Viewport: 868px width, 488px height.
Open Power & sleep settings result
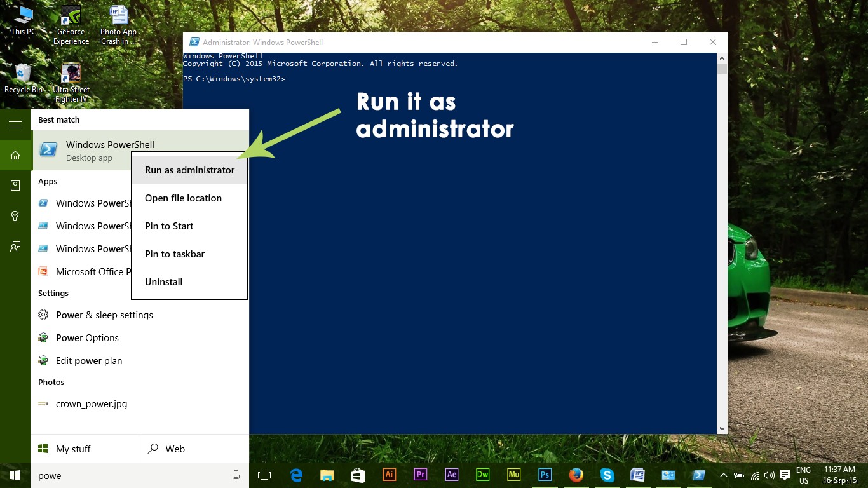pos(140,315)
